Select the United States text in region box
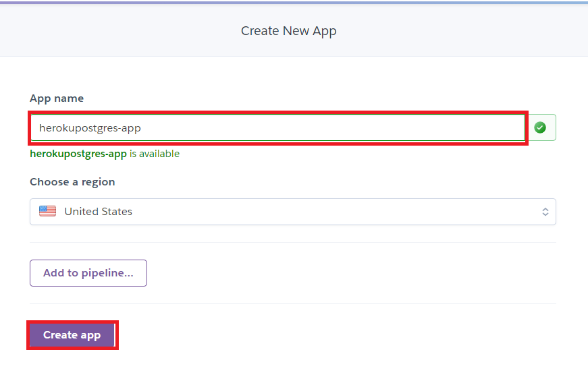Screen dimensions: 588x385 point(99,212)
